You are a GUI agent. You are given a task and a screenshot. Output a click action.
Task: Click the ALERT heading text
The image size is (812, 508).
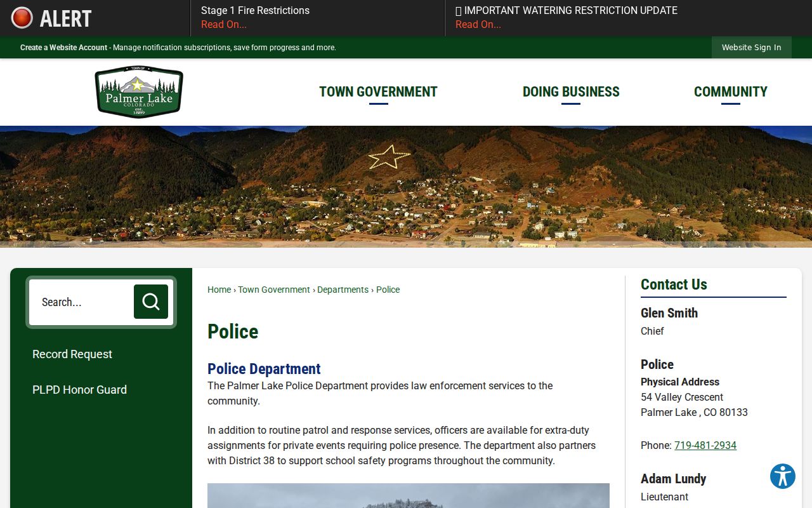[x=66, y=18]
